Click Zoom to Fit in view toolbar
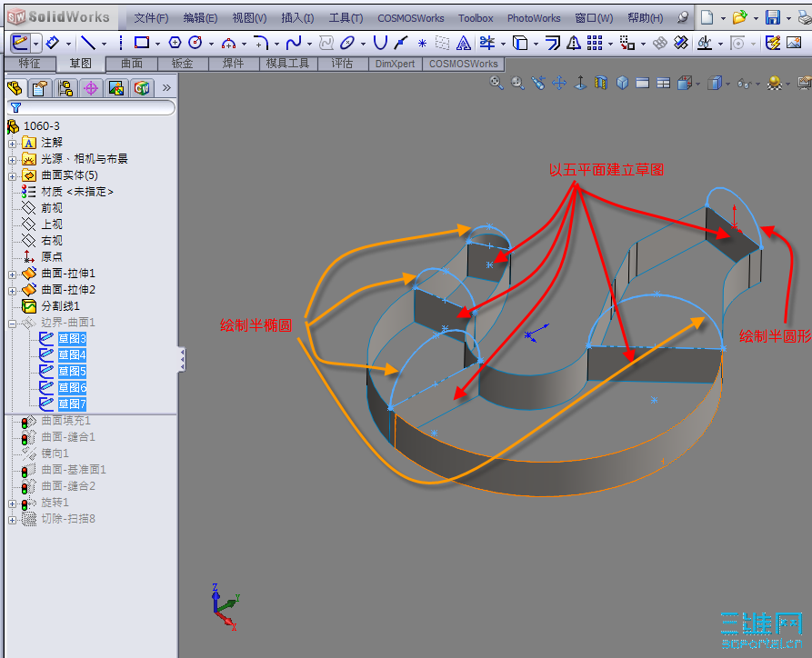 (496, 83)
